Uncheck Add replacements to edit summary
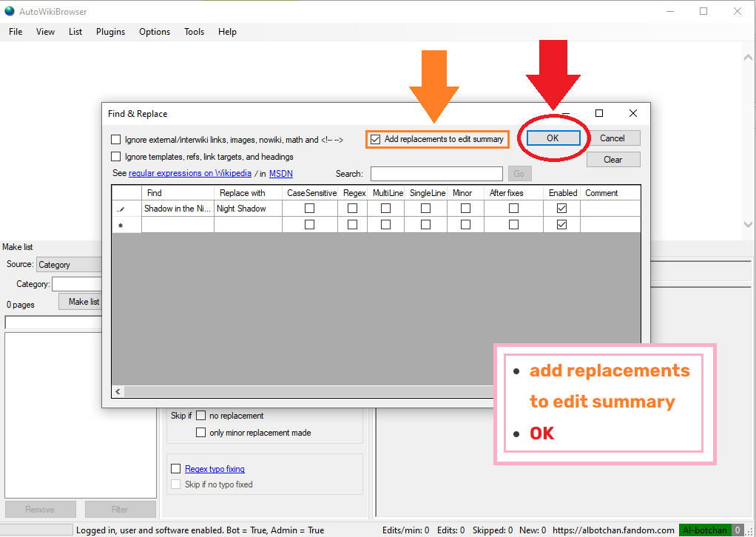Screen dimensions: 756x537 tap(376, 139)
